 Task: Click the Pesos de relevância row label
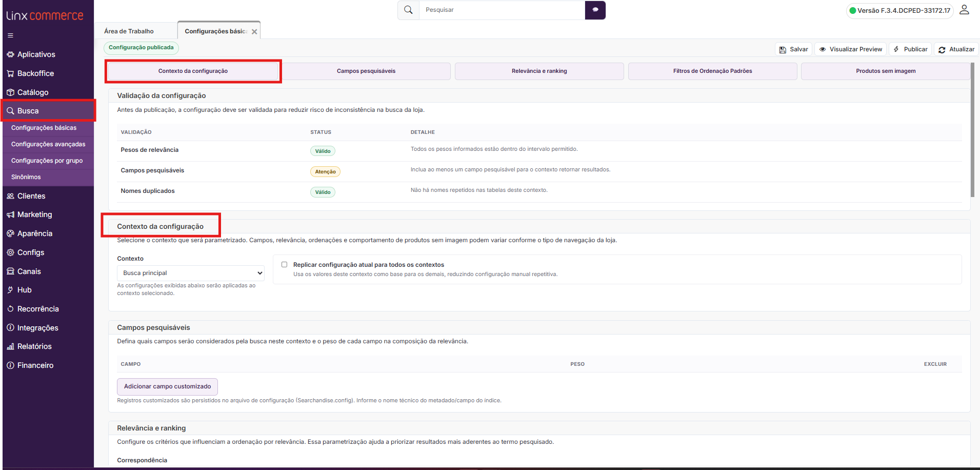coord(150,150)
